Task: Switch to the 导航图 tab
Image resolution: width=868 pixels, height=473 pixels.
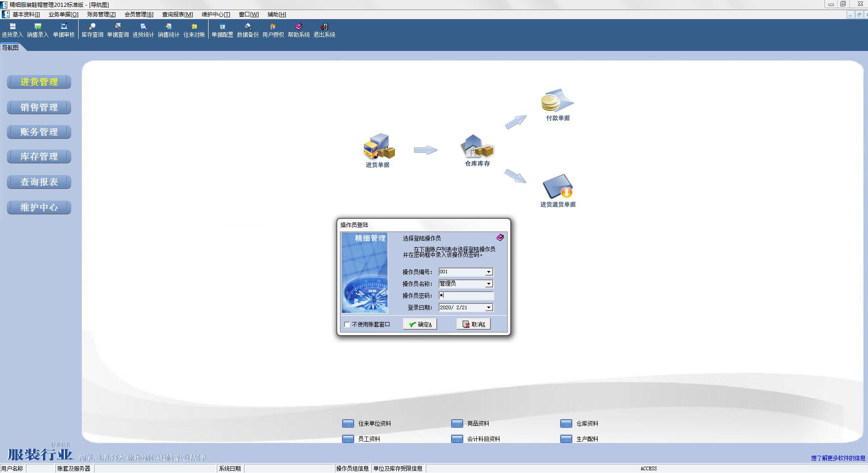Action: [10, 48]
